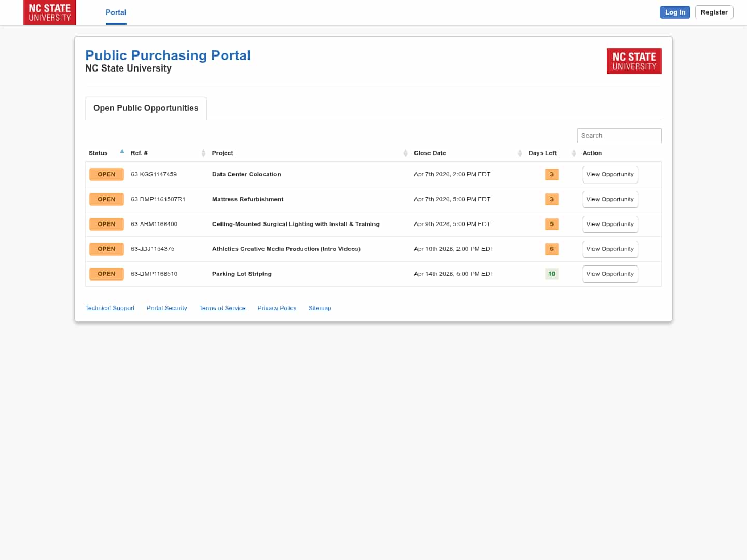The height and width of the screenshot is (560, 747).
Task: Open the Sitemap footer link
Action: 320,308
